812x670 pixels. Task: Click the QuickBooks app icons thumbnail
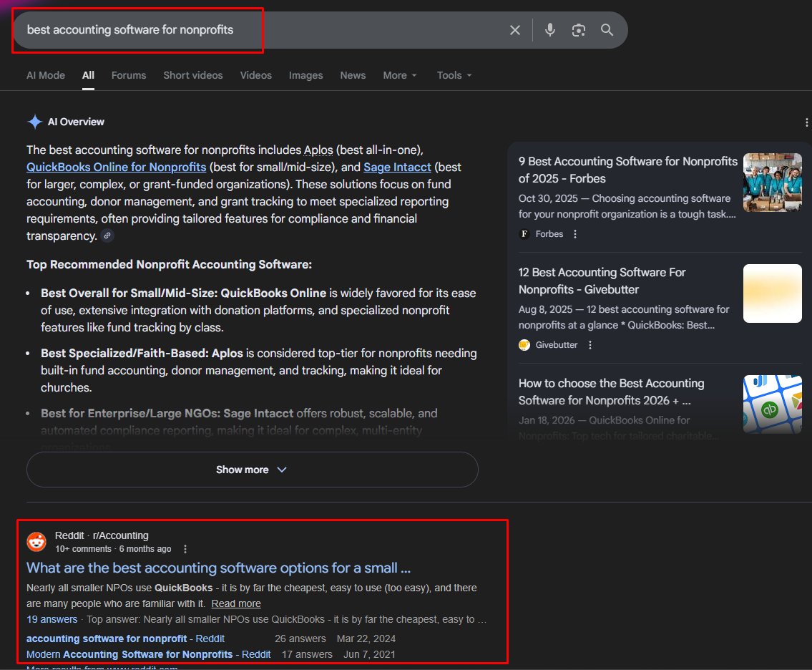[x=772, y=404]
